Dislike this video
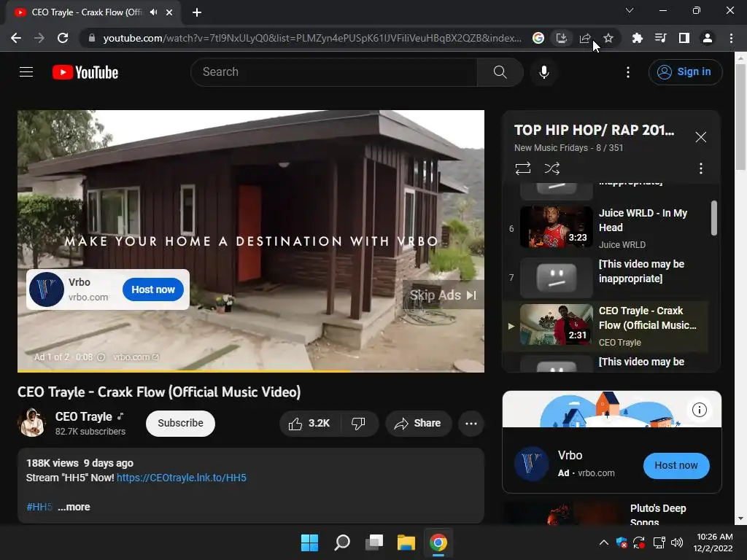The width and height of the screenshot is (747, 560). coord(358,424)
